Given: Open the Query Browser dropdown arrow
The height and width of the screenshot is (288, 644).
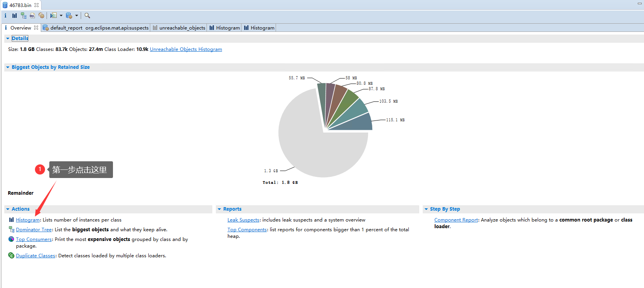Looking at the screenshot, I should click(76, 16).
